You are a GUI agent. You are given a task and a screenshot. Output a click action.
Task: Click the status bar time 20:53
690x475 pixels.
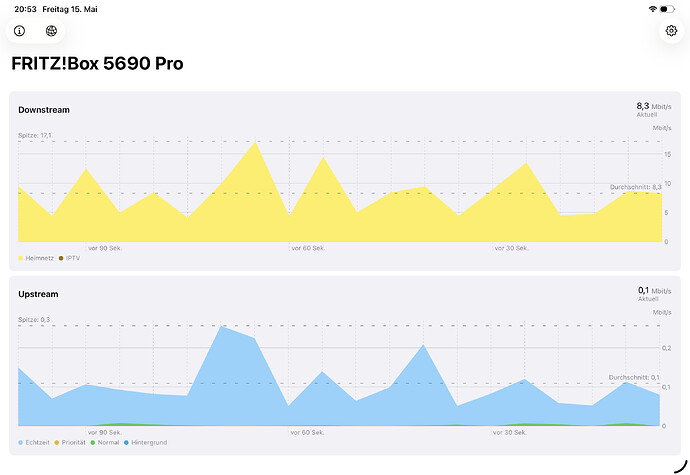click(26, 9)
